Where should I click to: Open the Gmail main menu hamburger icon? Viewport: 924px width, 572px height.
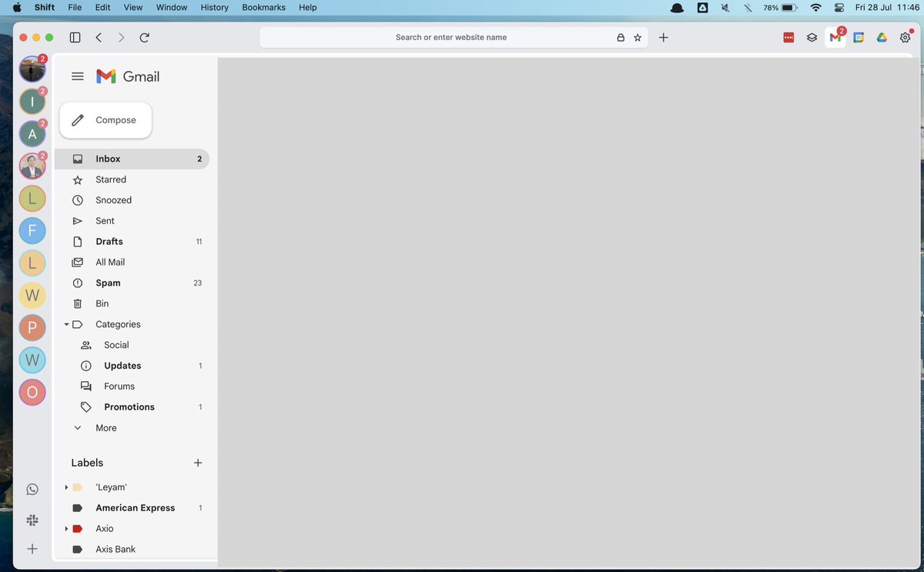[x=77, y=76]
